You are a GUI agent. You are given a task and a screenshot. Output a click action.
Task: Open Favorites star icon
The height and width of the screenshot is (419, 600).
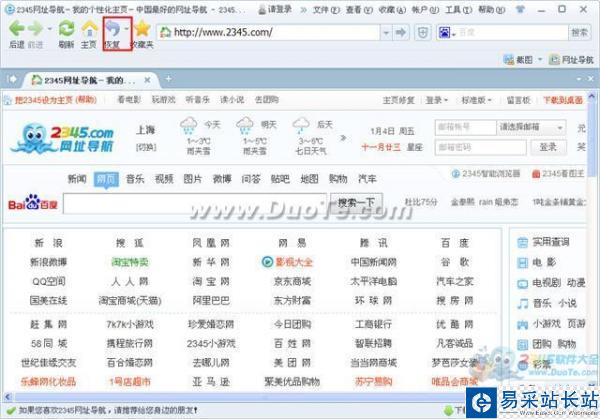pos(142,29)
